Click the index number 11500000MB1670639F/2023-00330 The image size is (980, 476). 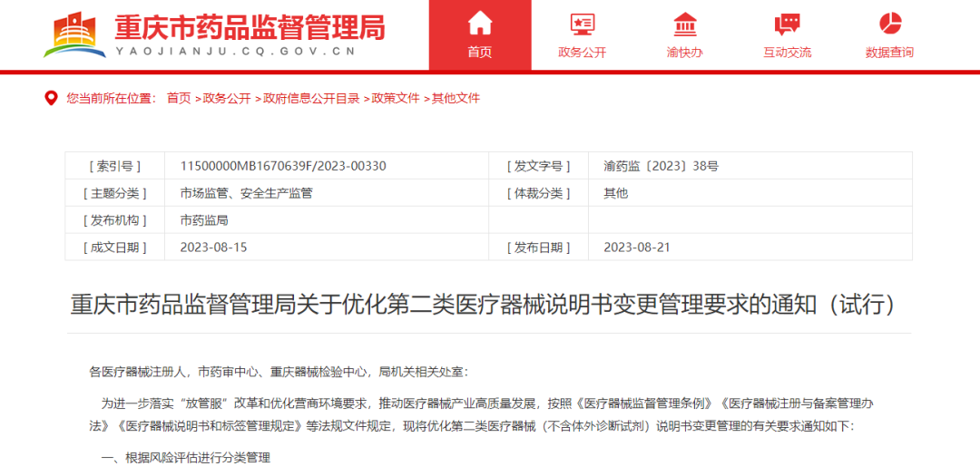(283, 166)
